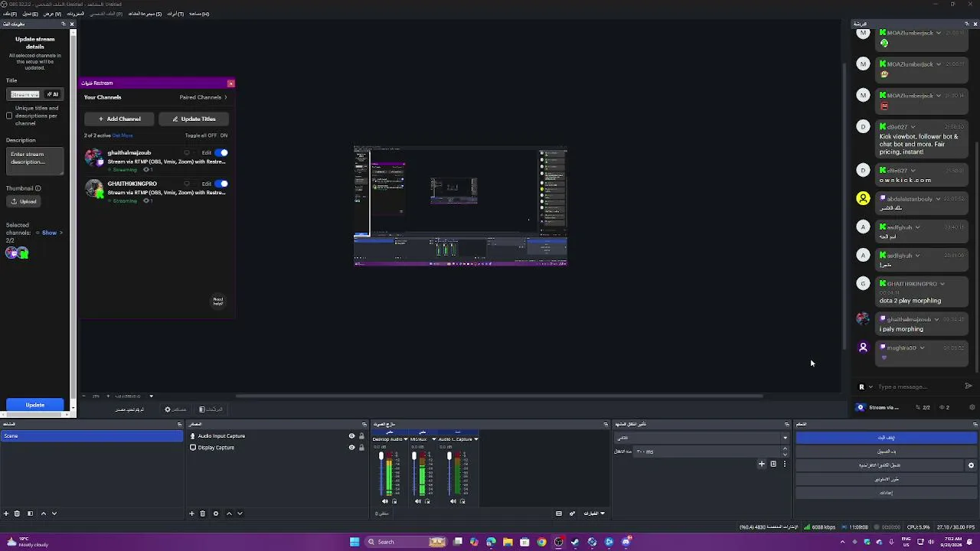Image resolution: width=980 pixels, height=551 pixels.
Task: Open Desktop Audio monitoring headphone icon
Action: tap(394, 501)
